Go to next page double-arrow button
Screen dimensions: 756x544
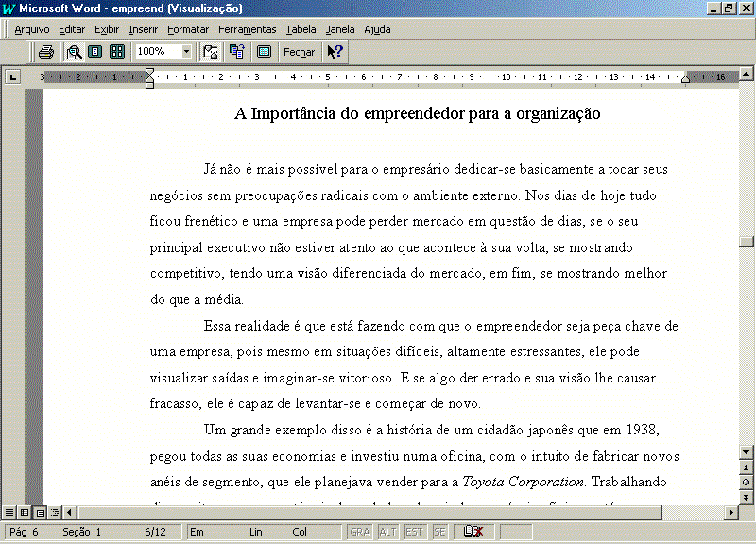(747, 498)
